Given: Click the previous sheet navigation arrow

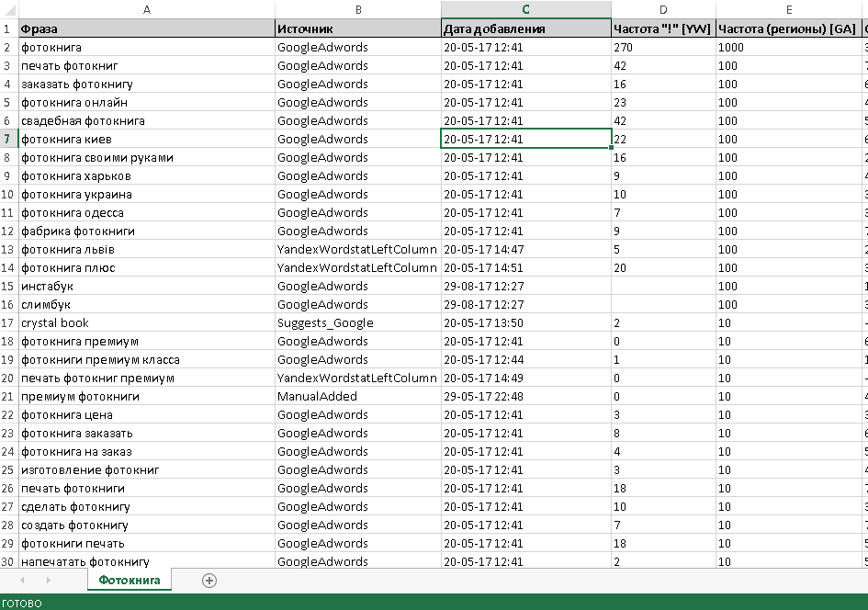Looking at the screenshot, I should 23,580.
